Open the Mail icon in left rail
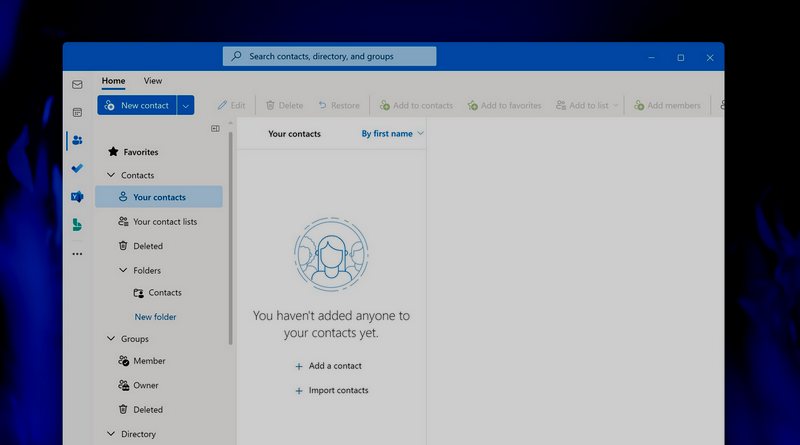The height and width of the screenshot is (445, 800). click(77, 85)
